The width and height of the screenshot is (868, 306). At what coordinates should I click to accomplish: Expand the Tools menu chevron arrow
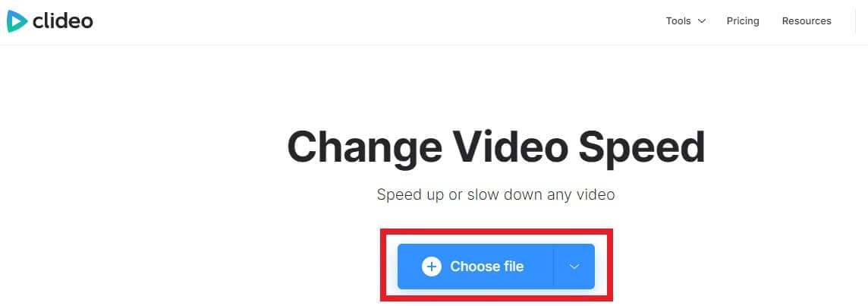pyautogui.click(x=701, y=21)
